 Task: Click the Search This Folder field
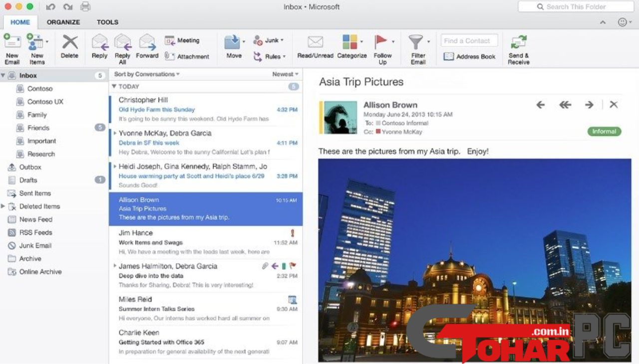pyautogui.click(x=576, y=7)
